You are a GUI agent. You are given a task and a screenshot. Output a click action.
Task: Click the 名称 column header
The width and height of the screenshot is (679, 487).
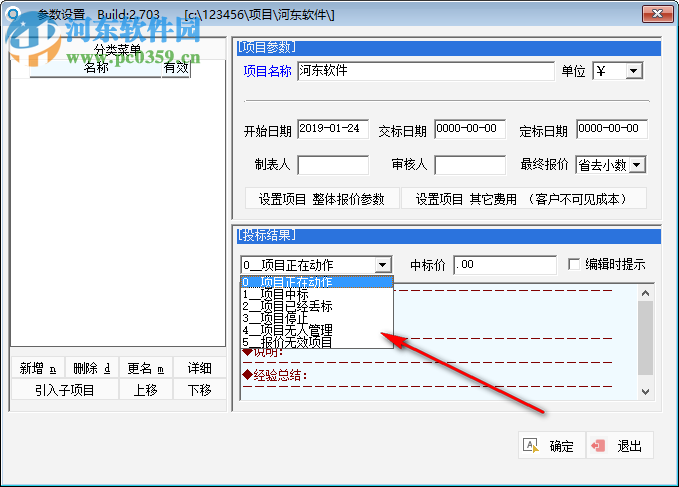click(96, 68)
